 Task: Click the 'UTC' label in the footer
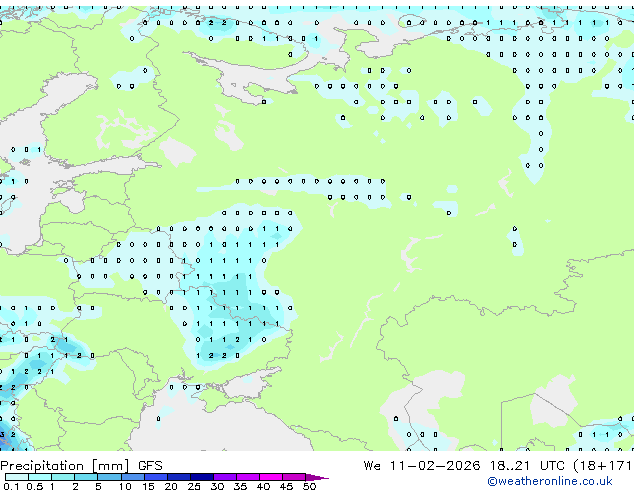tap(552, 466)
